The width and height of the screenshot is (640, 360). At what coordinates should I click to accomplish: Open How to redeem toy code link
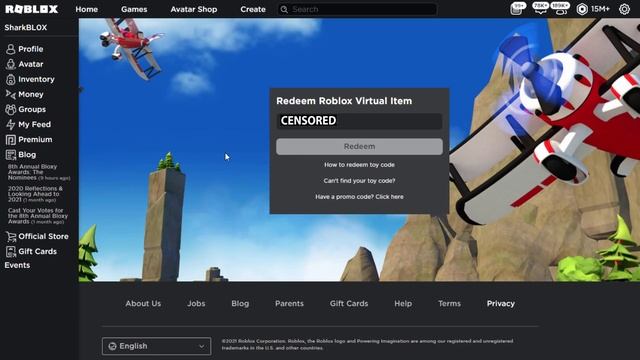pyautogui.click(x=359, y=165)
